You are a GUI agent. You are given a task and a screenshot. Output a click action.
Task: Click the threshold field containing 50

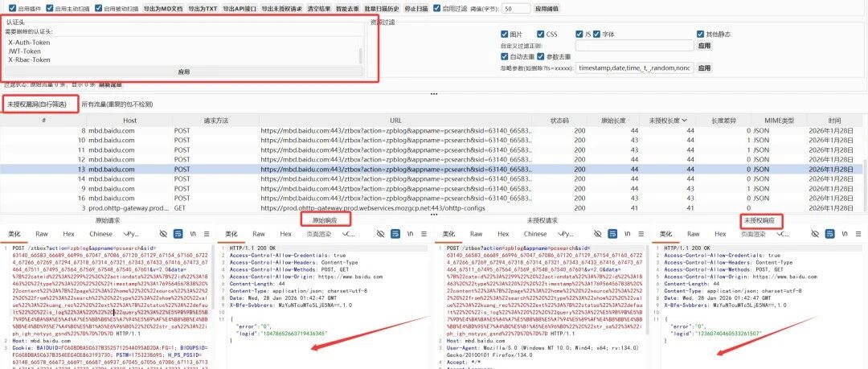[x=516, y=9]
